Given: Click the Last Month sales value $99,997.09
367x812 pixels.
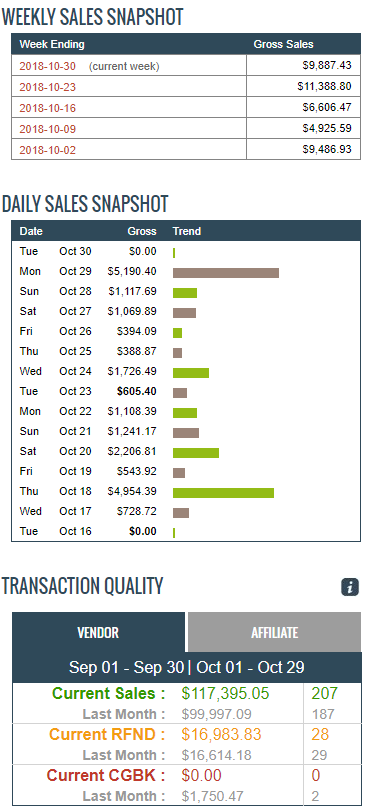Looking at the screenshot, I should [216, 714].
